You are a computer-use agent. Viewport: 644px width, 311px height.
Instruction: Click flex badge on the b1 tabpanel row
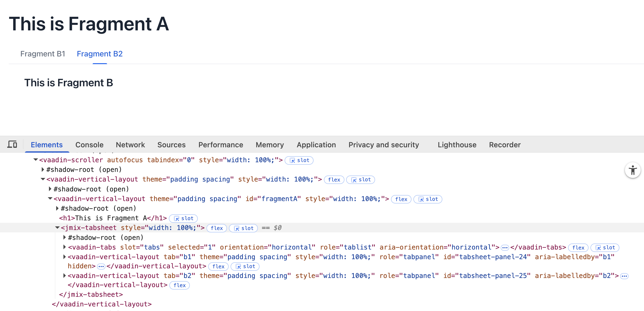pos(218,267)
